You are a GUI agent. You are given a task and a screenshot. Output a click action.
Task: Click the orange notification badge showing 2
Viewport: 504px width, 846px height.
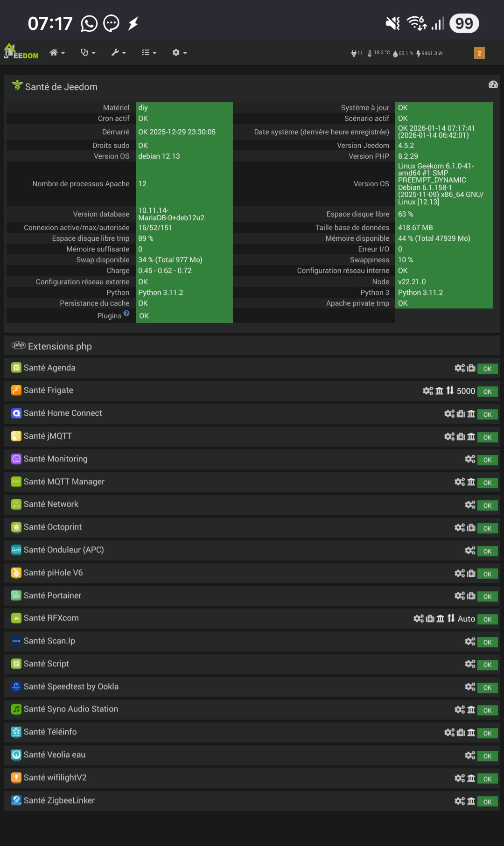[479, 53]
